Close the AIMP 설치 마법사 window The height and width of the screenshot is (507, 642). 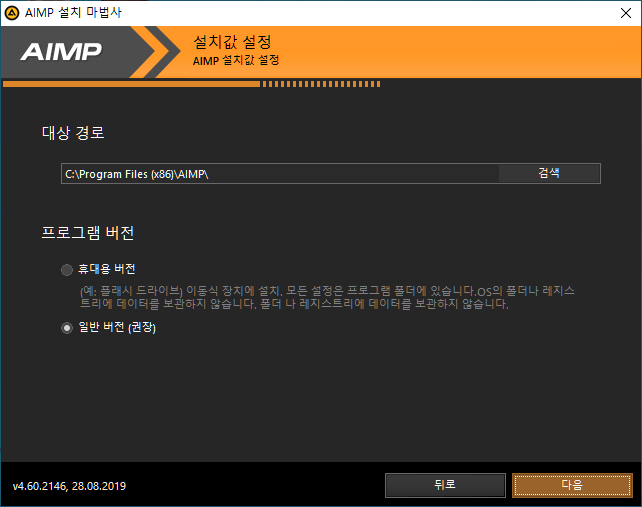[626, 13]
